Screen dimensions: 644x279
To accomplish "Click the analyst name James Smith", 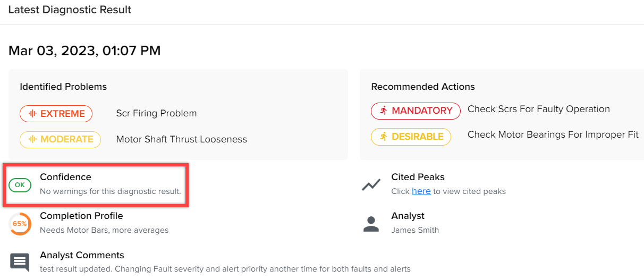I will [x=415, y=230].
